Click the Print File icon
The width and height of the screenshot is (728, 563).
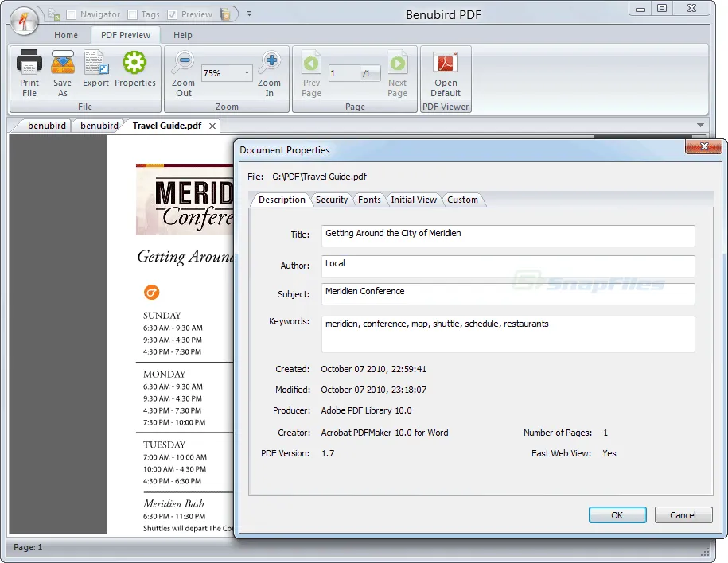[x=29, y=62]
